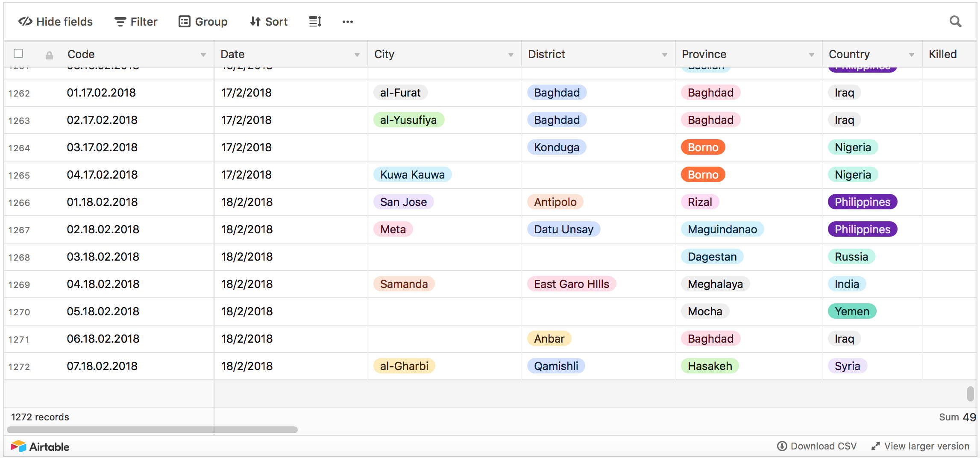Expand the Province column dropdown
The height and width of the screenshot is (458, 980).
point(812,55)
